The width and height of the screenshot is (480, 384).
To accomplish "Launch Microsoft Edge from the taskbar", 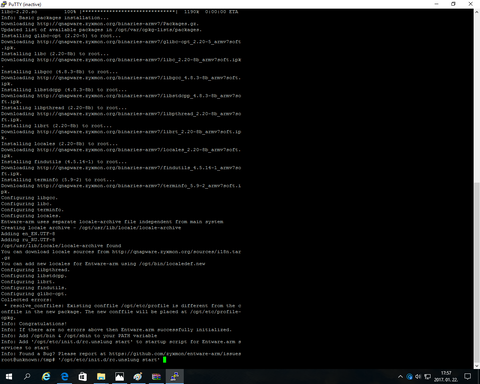I will tap(64, 377).
